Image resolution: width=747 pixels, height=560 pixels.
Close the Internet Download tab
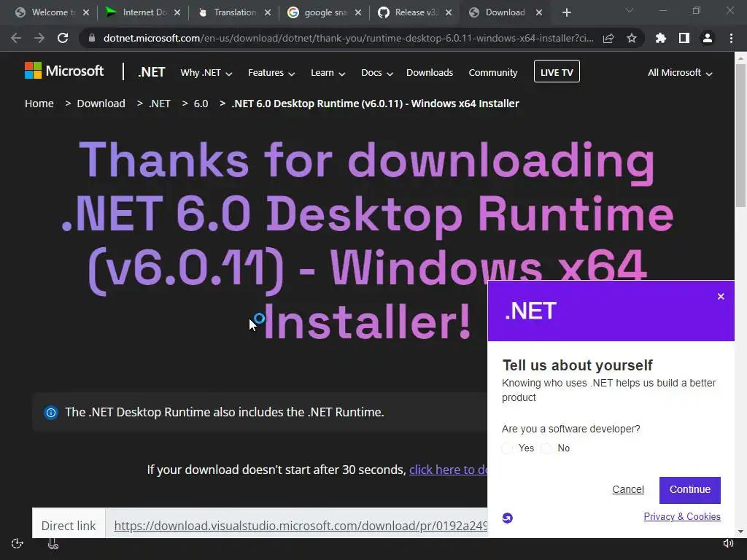pyautogui.click(x=177, y=12)
